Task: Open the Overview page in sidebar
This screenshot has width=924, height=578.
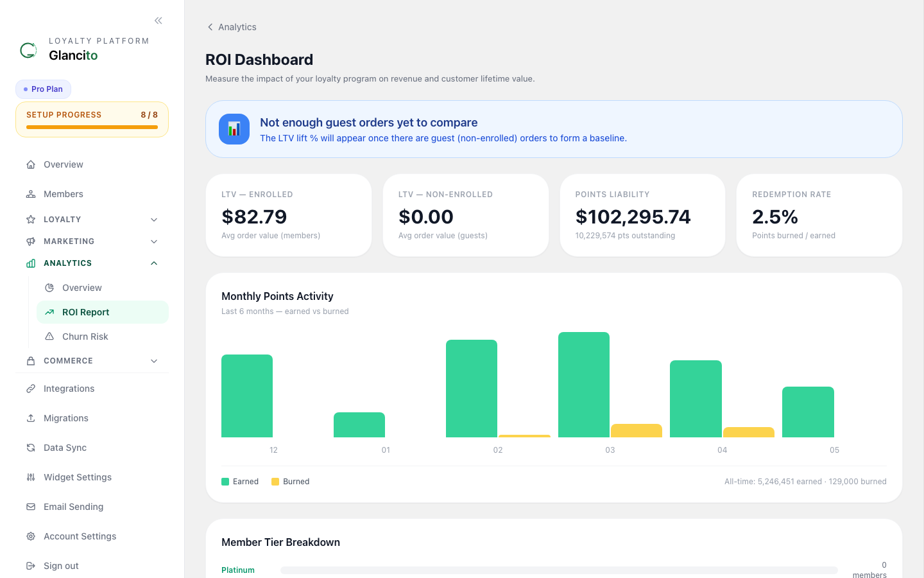Action: 92,164
